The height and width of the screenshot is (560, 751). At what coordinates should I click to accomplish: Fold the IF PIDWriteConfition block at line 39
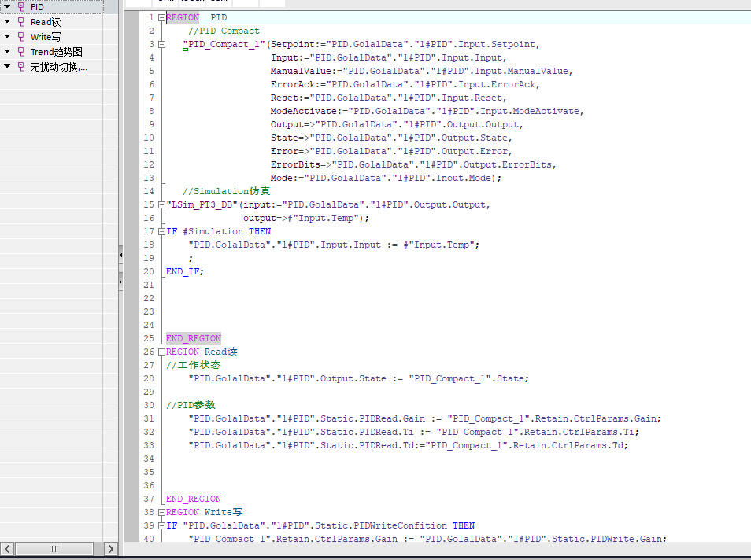pyautogui.click(x=162, y=525)
